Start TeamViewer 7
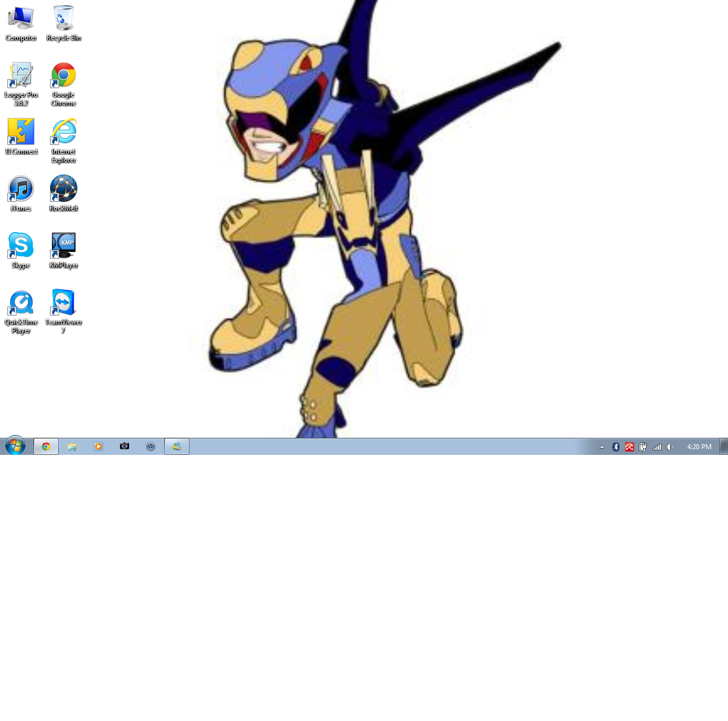728x721 pixels. [x=63, y=300]
